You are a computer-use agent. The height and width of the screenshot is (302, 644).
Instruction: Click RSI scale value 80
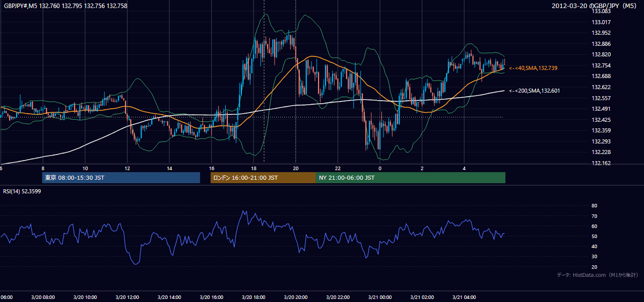point(594,206)
